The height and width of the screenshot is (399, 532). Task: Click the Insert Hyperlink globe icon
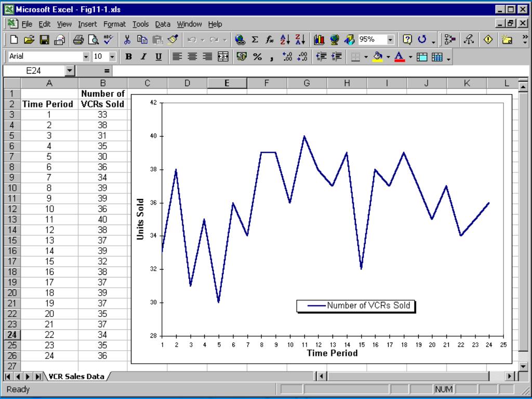click(x=240, y=39)
